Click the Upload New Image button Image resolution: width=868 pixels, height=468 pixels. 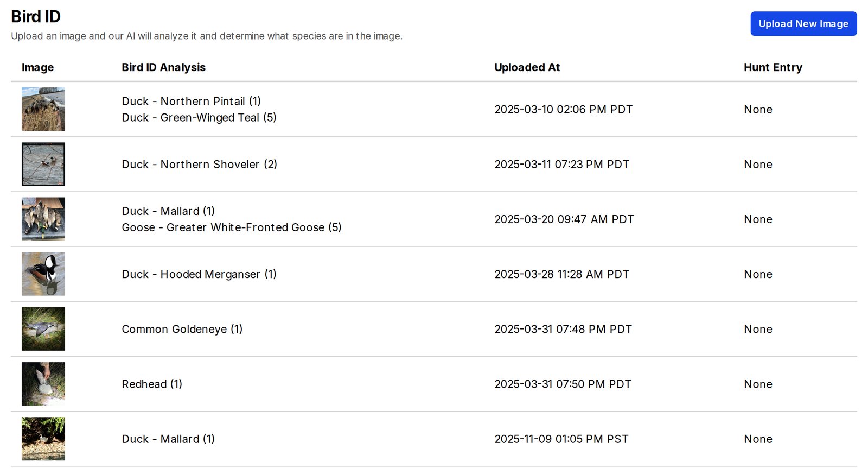click(x=803, y=24)
